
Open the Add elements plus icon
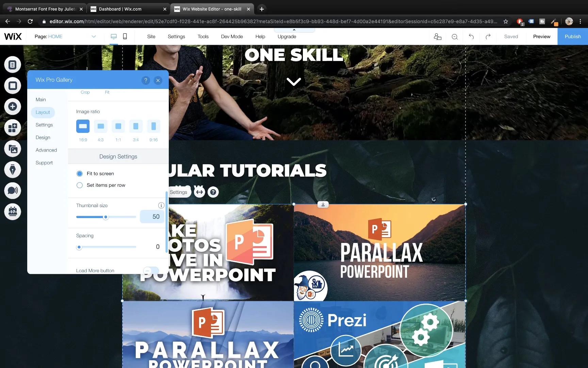(x=13, y=107)
